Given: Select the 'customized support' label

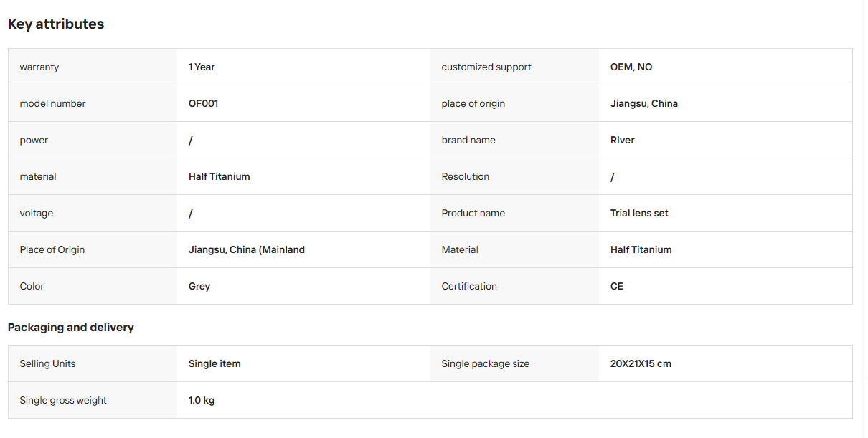Looking at the screenshot, I should tap(486, 67).
